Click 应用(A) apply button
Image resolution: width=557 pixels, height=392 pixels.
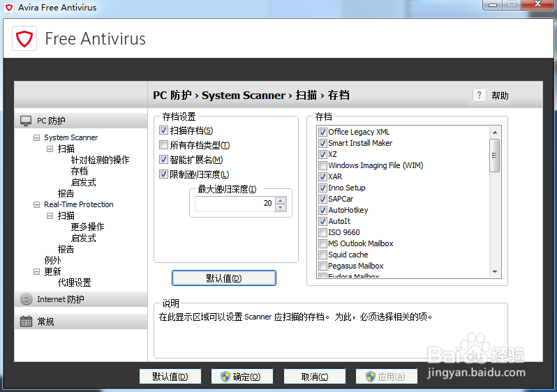pos(387,377)
